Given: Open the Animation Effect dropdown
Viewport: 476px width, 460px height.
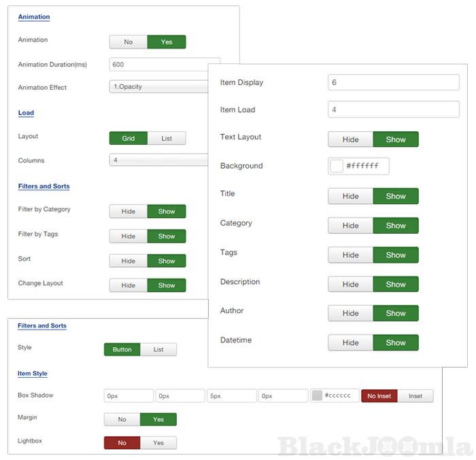Looking at the screenshot, I should click(158, 87).
